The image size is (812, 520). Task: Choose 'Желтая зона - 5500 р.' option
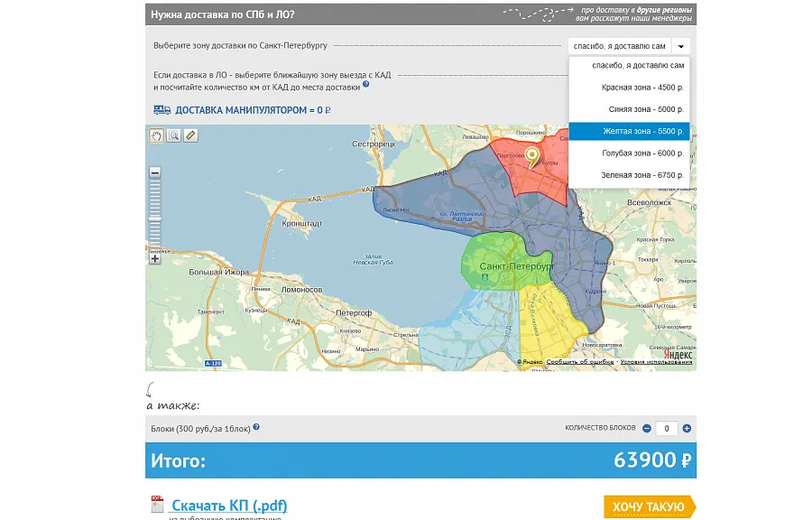tap(629, 132)
